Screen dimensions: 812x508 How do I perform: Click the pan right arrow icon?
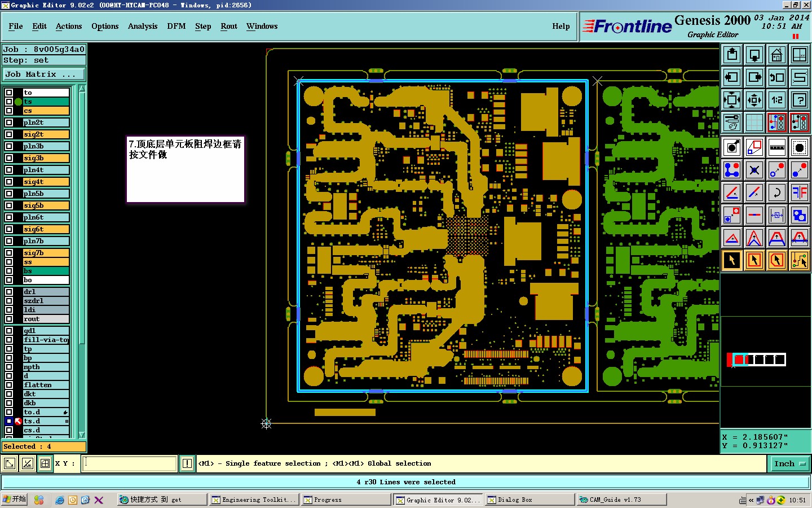pos(754,77)
